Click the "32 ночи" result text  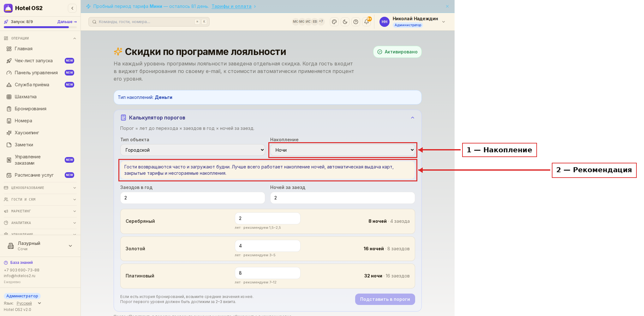pos(373,276)
